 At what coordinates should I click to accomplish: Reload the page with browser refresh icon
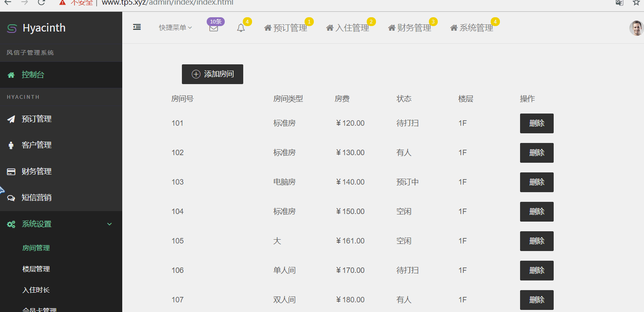point(41,3)
